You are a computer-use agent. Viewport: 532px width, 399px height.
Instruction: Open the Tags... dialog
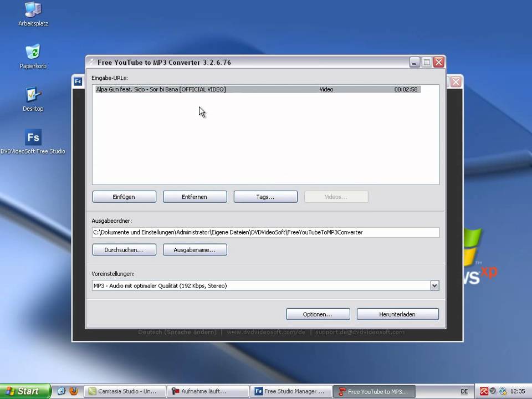(265, 197)
